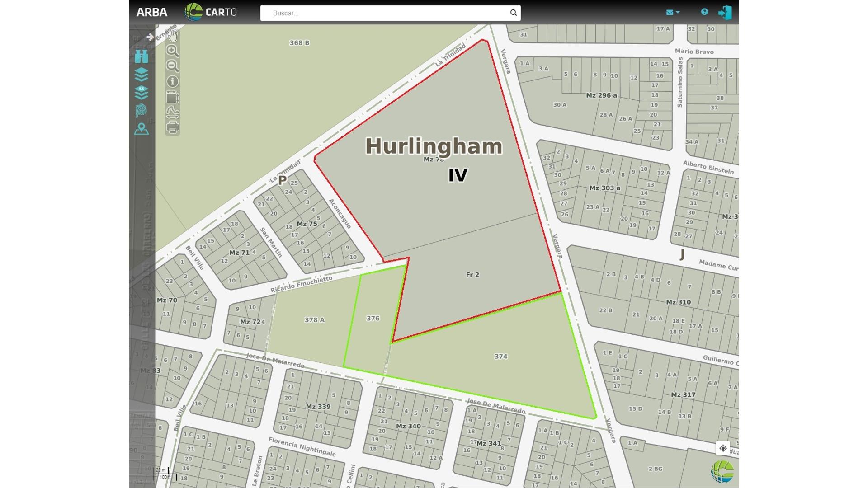
Task: Click the CARTO logo
Action: [211, 12]
